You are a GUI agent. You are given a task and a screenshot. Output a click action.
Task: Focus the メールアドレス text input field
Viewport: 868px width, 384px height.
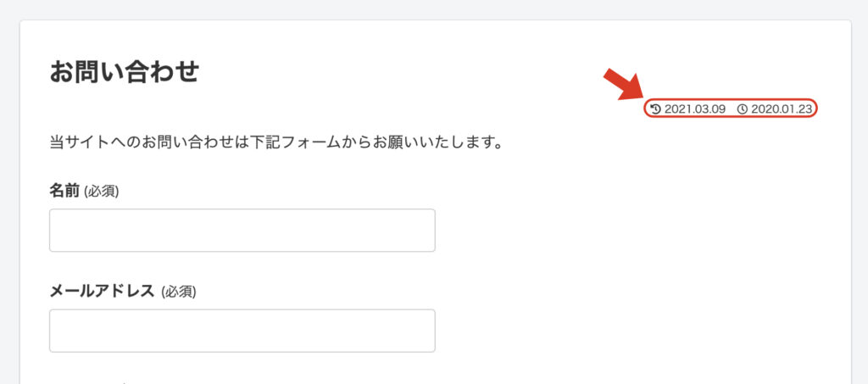coord(242,331)
